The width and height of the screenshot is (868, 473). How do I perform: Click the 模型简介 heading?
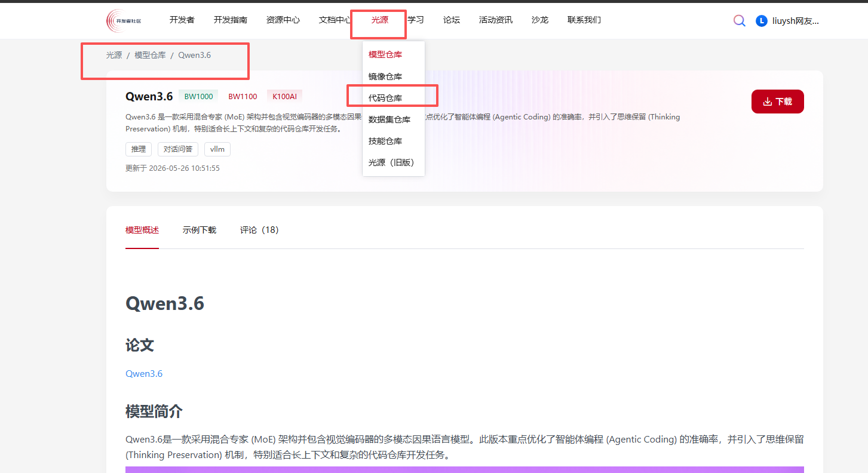[154, 411]
